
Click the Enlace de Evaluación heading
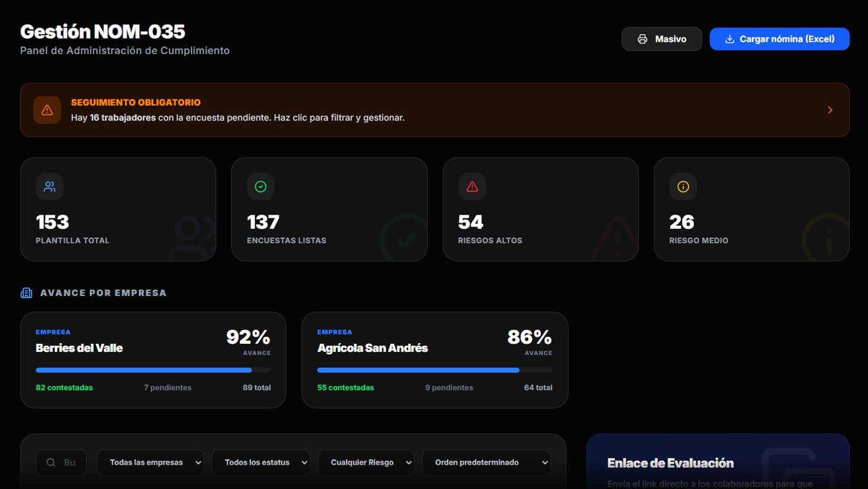[670, 463]
